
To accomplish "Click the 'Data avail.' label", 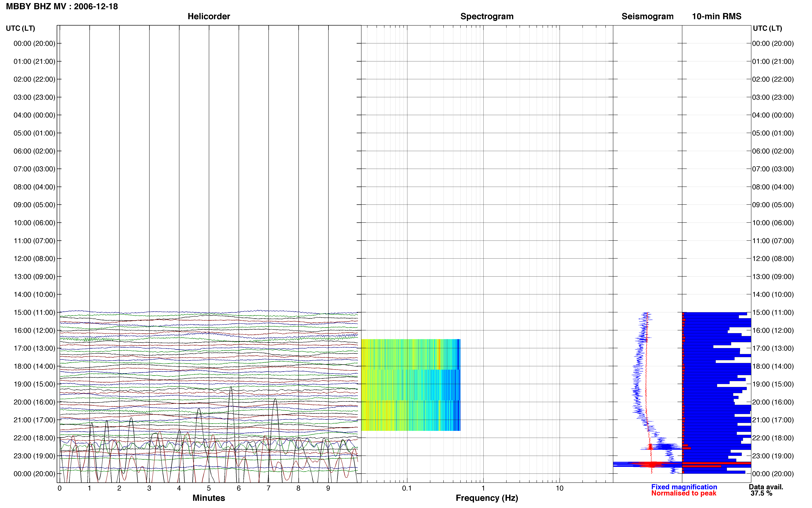I will tap(766, 487).
